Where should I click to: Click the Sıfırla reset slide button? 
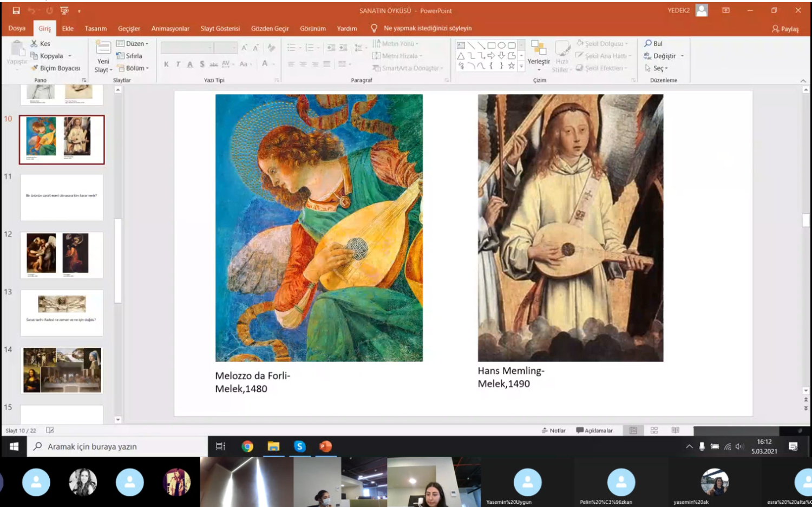129,56
